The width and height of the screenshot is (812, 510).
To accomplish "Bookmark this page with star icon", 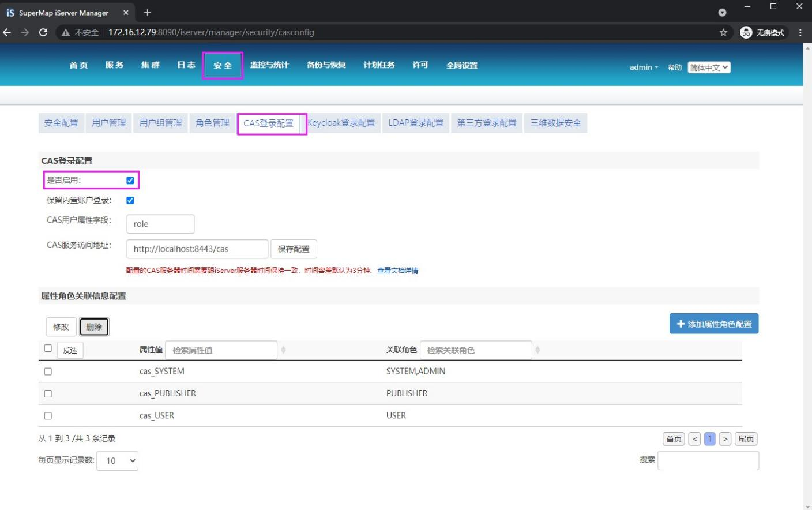I will pos(723,32).
